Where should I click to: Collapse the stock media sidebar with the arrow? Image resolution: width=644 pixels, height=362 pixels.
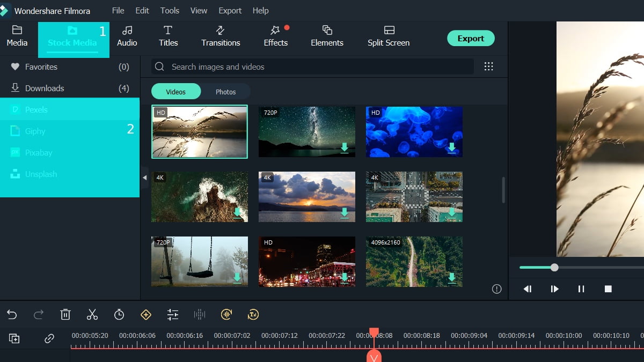pos(144,177)
